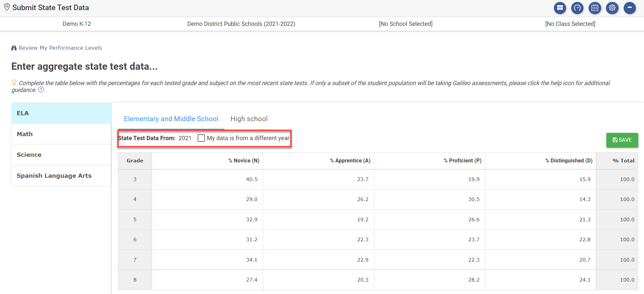This screenshot has height=294, width=644.
Task: Click the blue minus collapse icon
Action: (629, 8)
